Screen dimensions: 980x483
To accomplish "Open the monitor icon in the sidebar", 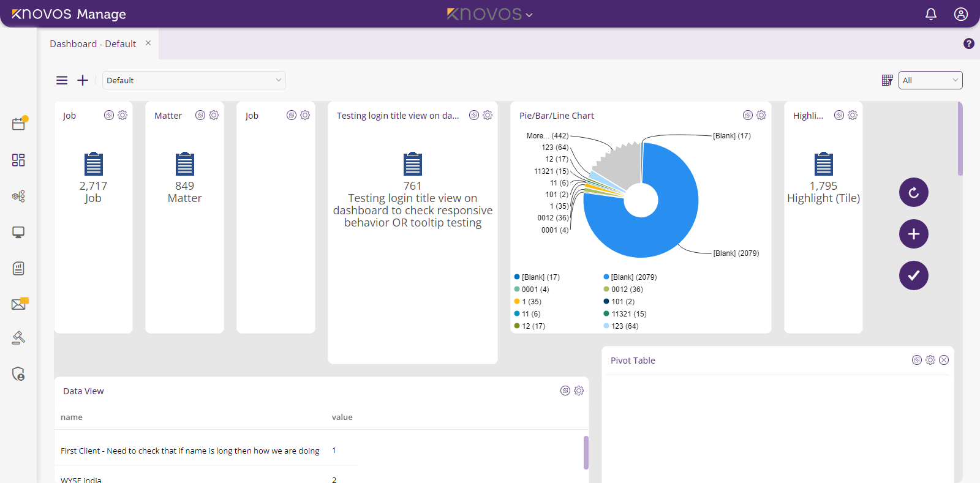I will point(18,233).
